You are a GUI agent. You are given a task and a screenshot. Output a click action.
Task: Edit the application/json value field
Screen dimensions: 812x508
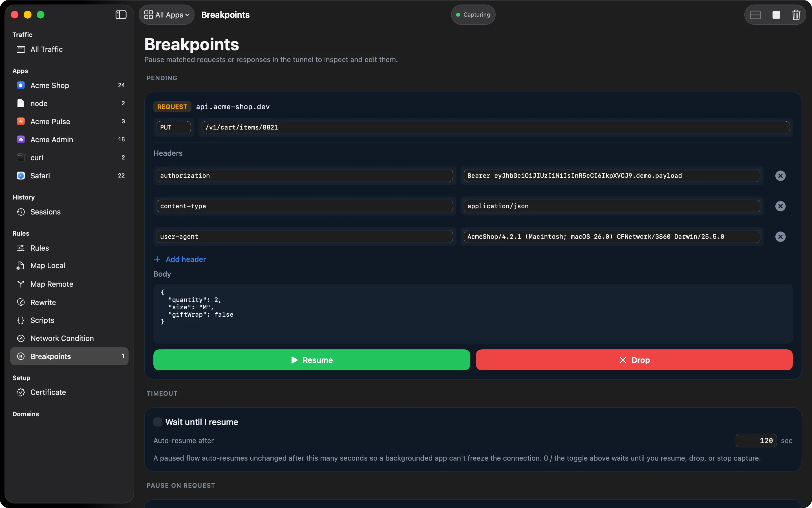pos(612,206)
